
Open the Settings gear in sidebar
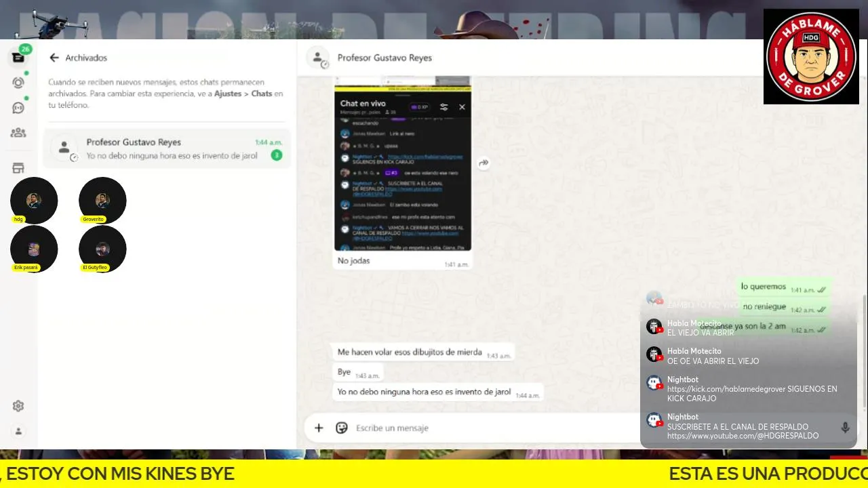tap(18, 406)
